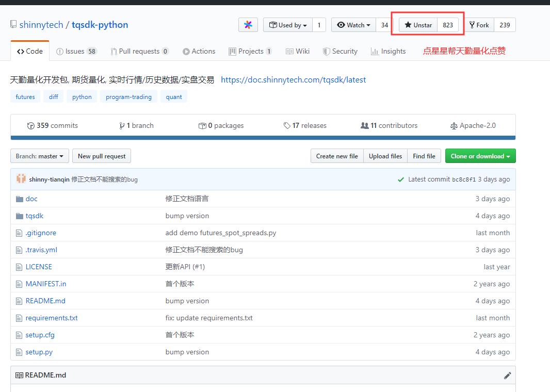This screenshot has width=550, height=392.
Task: Click the Used by count 1
Action: click(319, 25)
